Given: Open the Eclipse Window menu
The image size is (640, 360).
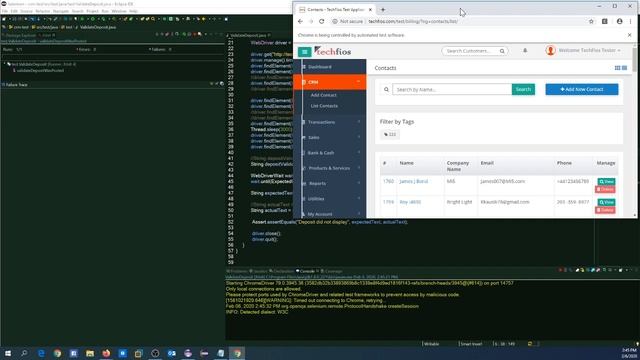Looking at the screenshot, I should 119,11.
